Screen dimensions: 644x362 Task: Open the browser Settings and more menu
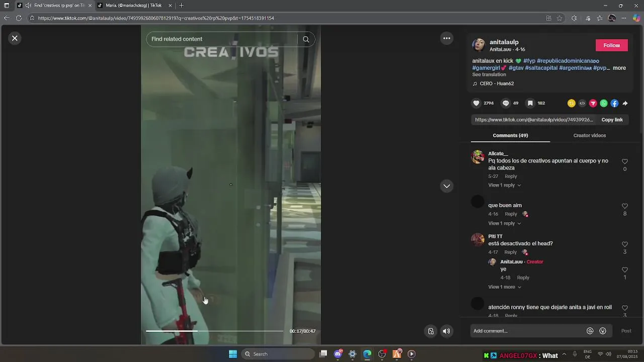pos(624,18)
